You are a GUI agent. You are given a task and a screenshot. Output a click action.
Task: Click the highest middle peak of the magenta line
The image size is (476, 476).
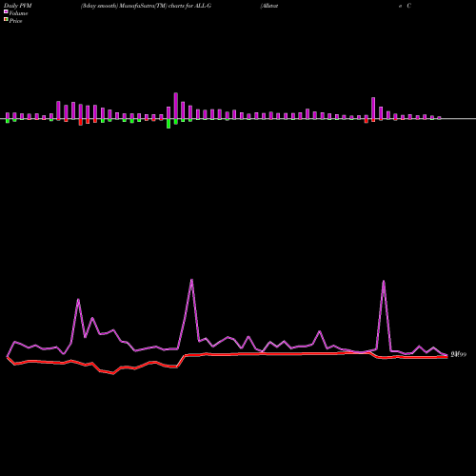[191, 280]
